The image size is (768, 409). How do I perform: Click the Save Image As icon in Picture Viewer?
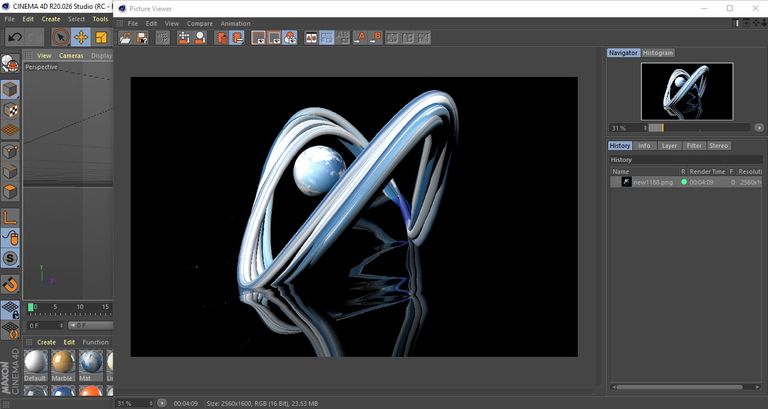(x=142, y=38)
